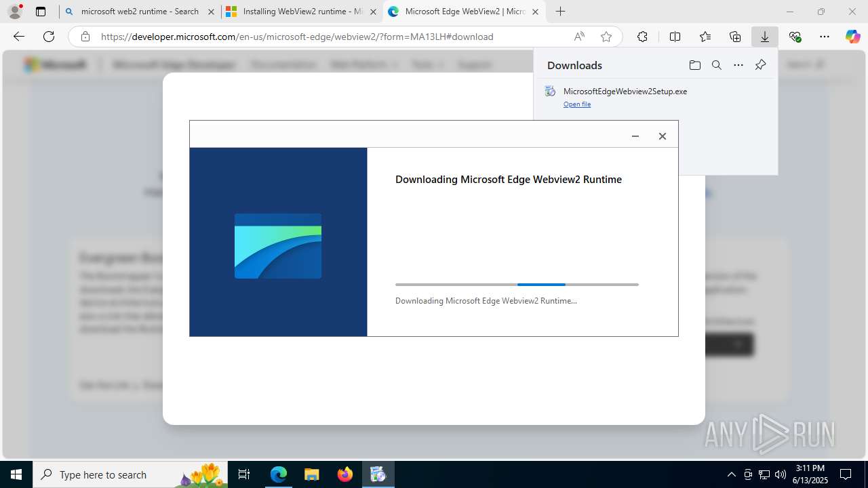Open the Extensions icon
Screen dimensions: 868x488
coord(642,37)
